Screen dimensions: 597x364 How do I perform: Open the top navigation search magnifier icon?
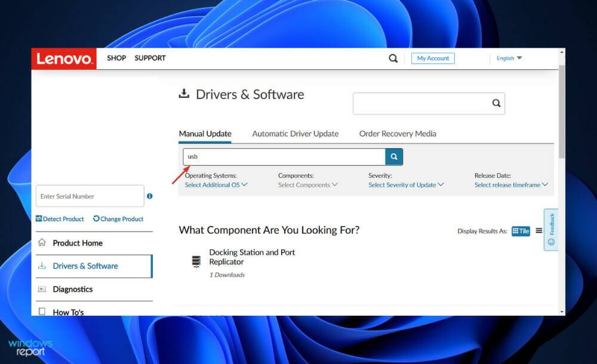pyautogui.click(x=393, y=58)
